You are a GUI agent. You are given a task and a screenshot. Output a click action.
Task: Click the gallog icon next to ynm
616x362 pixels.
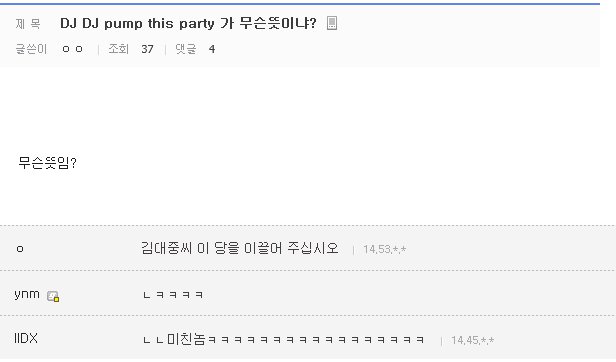tap(53, 296)
